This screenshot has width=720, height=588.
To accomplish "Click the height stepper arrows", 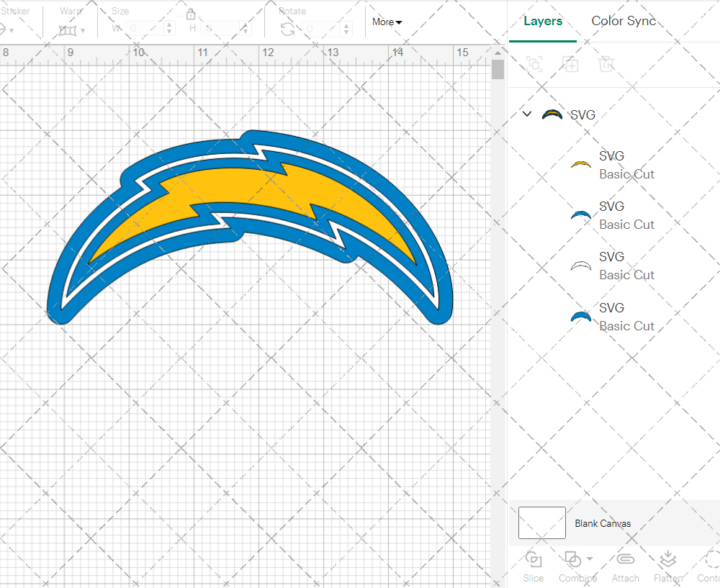I will (246, 29).
